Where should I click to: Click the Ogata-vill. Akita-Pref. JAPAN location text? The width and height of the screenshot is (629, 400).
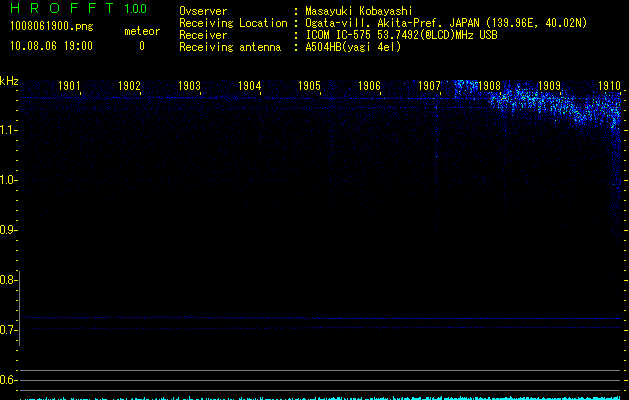(446, 23)
